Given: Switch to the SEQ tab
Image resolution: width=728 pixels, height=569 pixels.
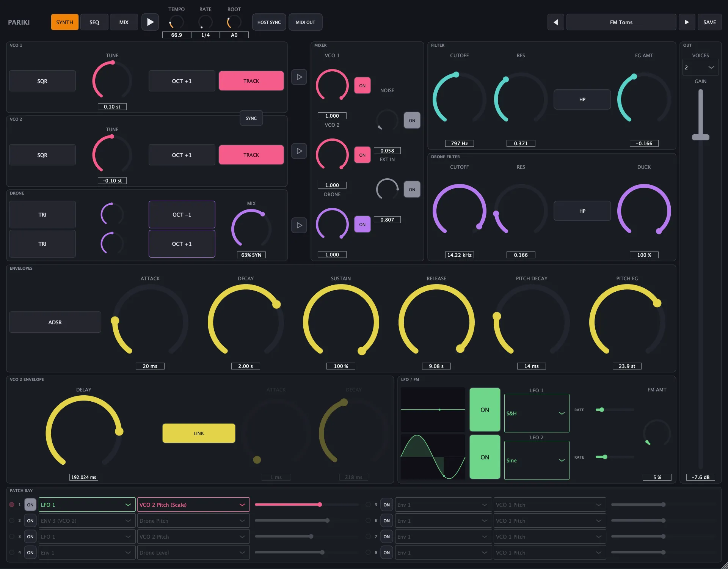Looking at the screenshot, I should tap(94, 22).
